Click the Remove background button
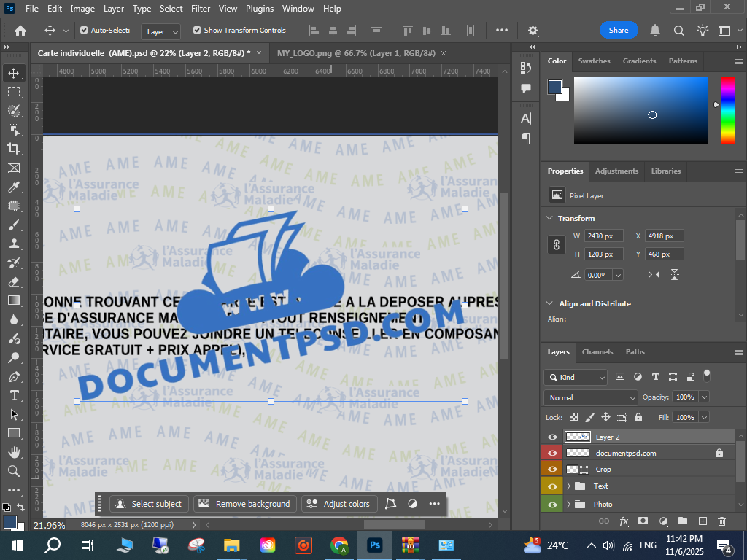747x560 pixels. pyautogui.click(x=245, y=504)
